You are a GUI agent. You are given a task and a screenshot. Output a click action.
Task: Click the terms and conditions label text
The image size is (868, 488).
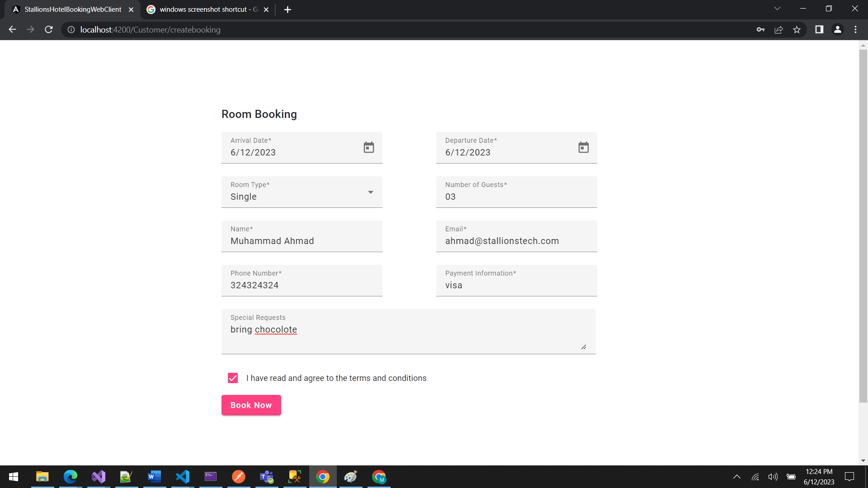pos(336,378)
